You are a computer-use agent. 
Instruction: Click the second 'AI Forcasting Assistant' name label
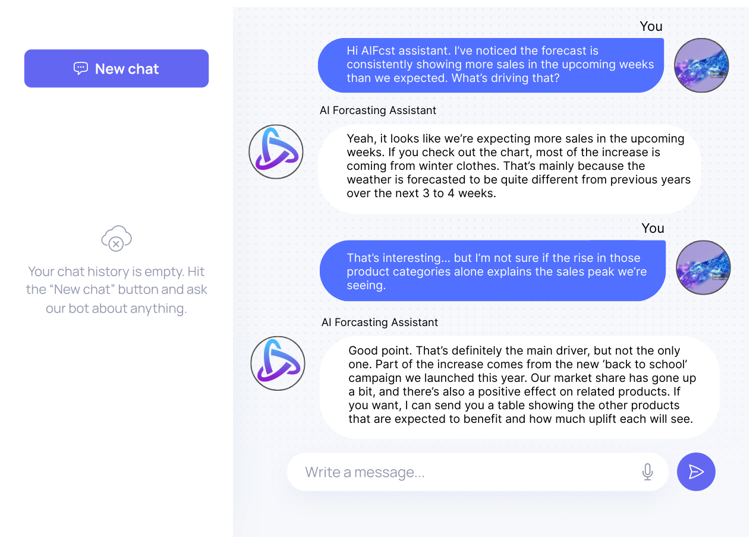[x=380, y=322]
